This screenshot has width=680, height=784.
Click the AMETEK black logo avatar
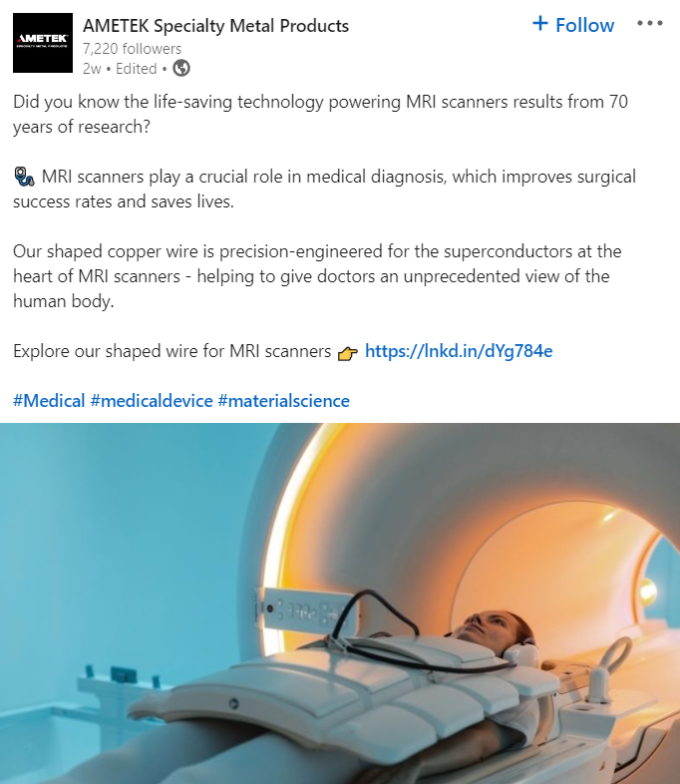[43, 43]
